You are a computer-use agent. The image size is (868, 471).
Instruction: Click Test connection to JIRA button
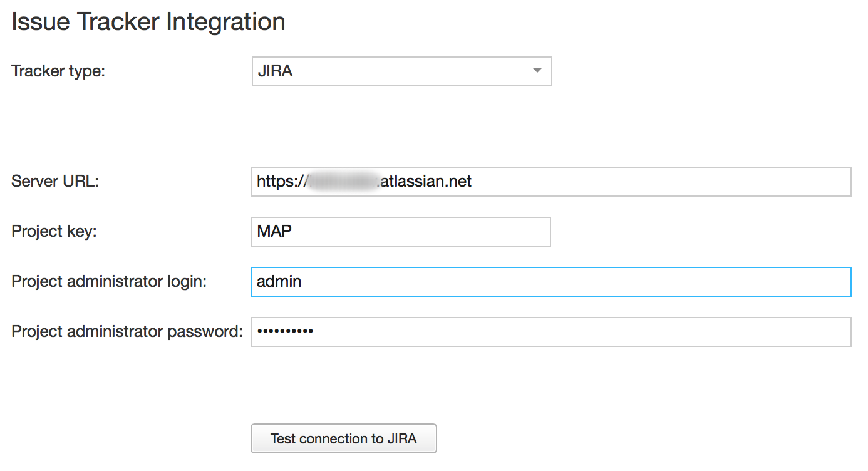click(343, 438)
